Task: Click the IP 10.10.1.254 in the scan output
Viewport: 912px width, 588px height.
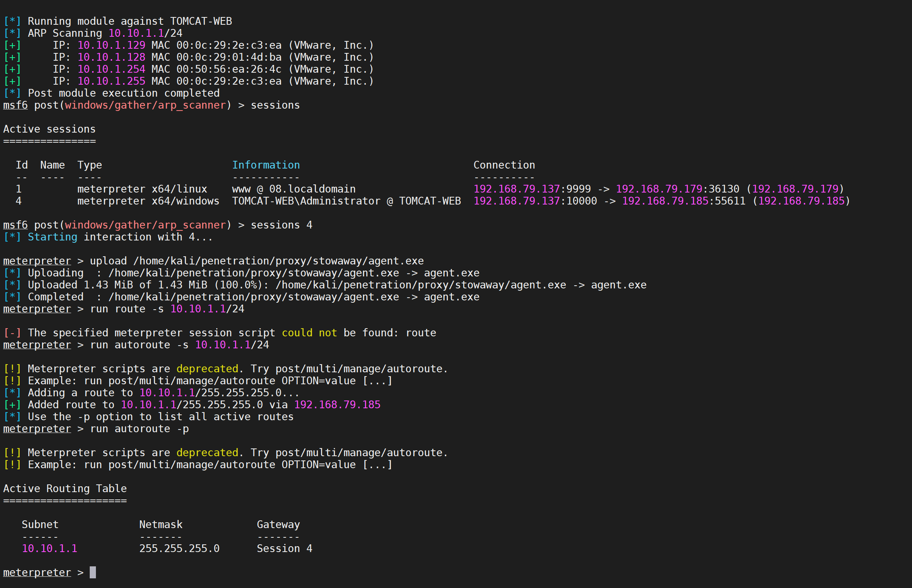Action: pyautogui.click(x=111, y=69)
